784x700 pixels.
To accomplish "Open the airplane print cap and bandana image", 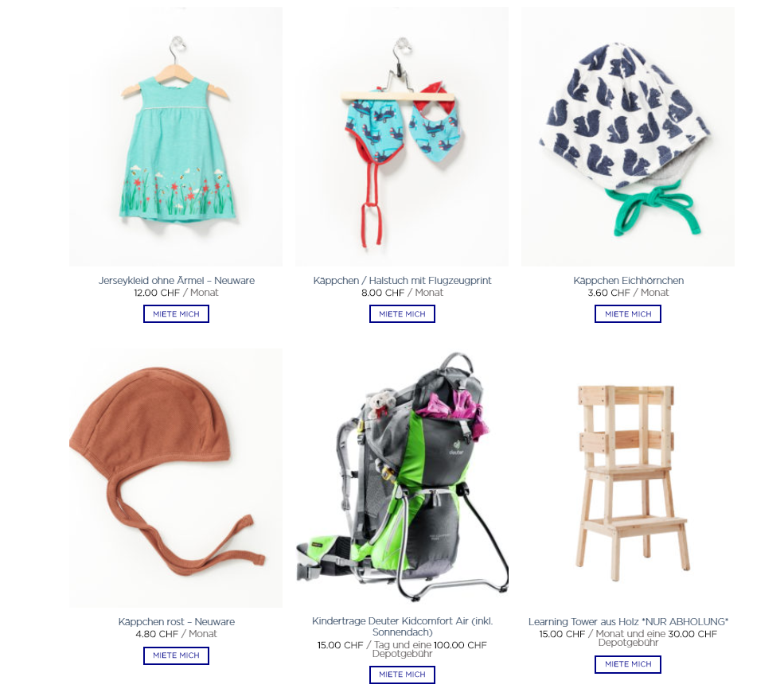I will tap(402, 136).
